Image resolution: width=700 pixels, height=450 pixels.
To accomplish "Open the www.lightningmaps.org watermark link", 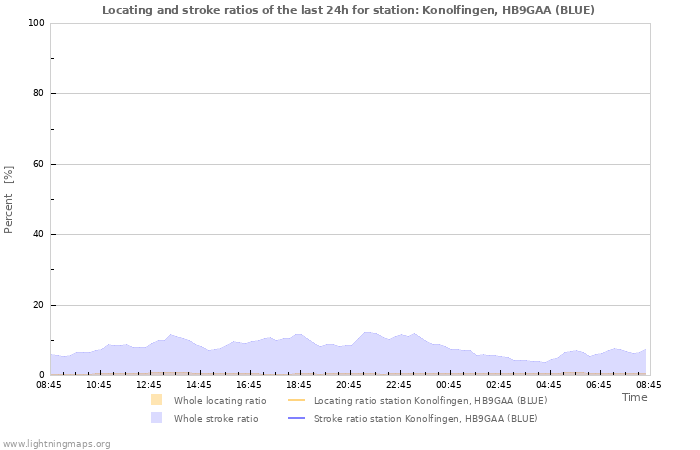I will point(56,443).
